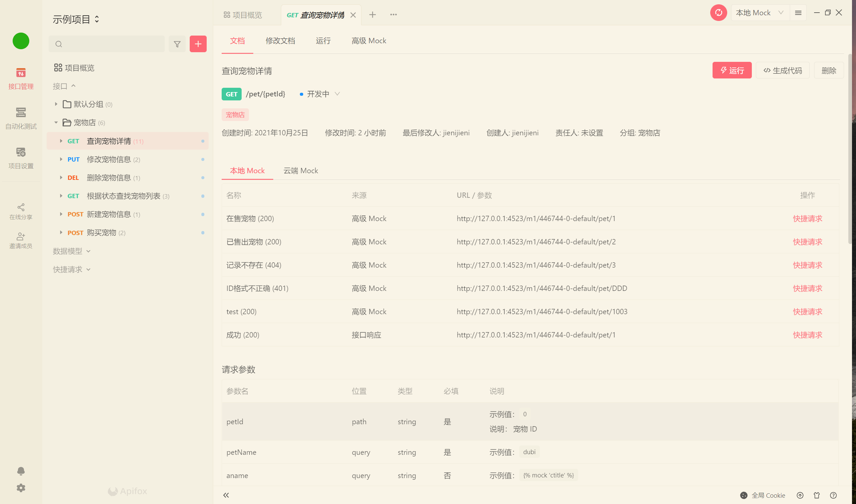Click the green avatar circle at top left
Image resolution: width=856 pixels, height=504 pixels.
(x=21, y=41)
